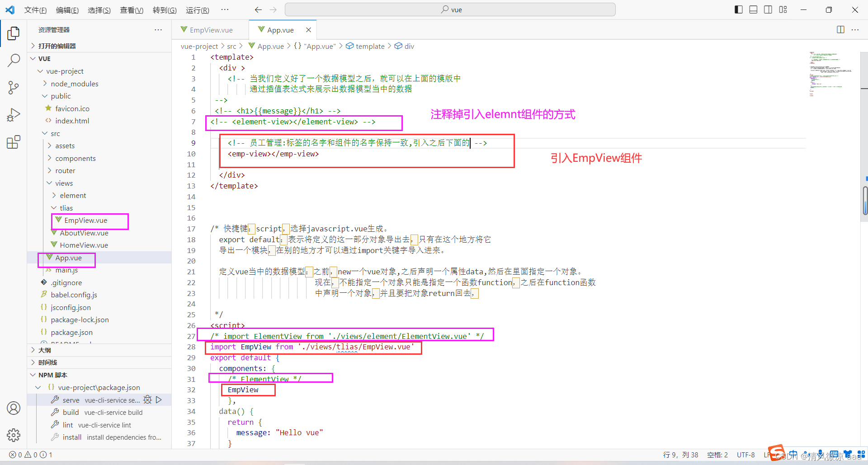The image size is (868, 465).
Task: Open the Run and Debug view
Action: (14, 115)
